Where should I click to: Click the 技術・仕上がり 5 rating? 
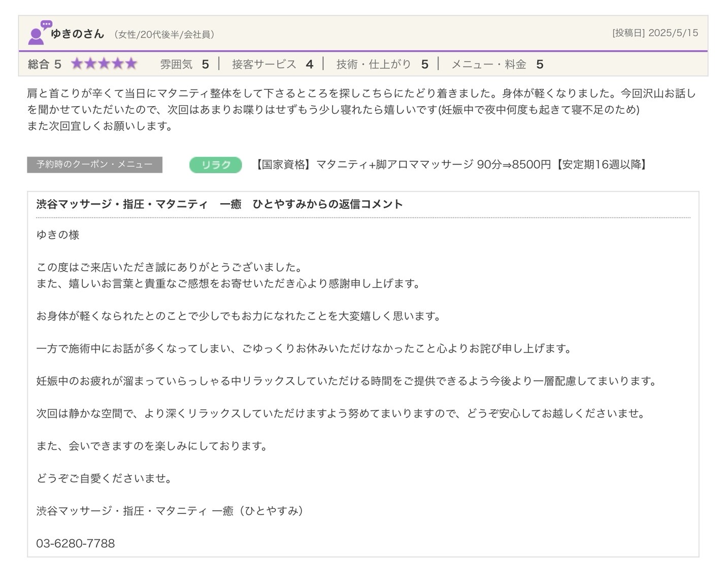coord(382,64)
